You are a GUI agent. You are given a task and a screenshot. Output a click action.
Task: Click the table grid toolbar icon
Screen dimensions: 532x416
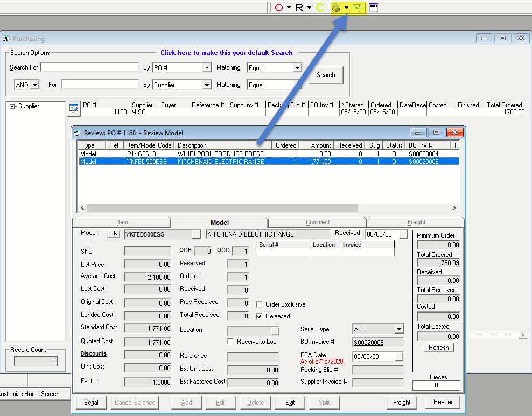click(374, 8)
